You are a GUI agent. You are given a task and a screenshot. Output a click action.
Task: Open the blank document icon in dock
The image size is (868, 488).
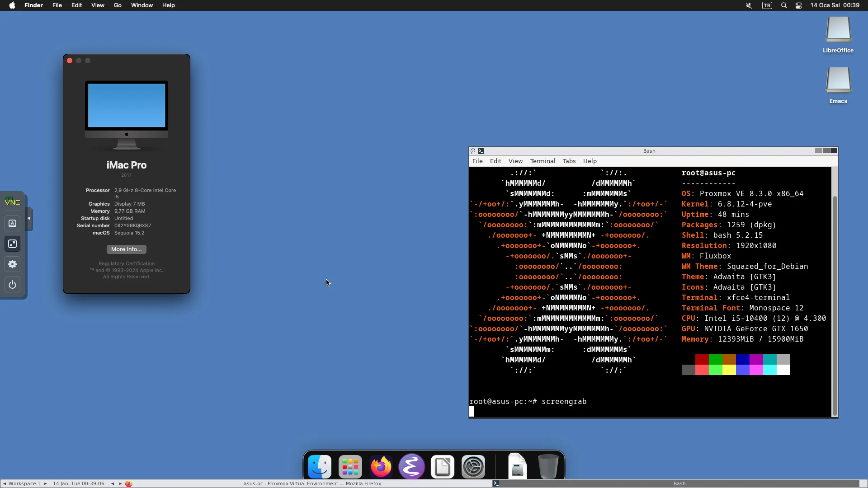pyautogui.click(x=443, y=466)
